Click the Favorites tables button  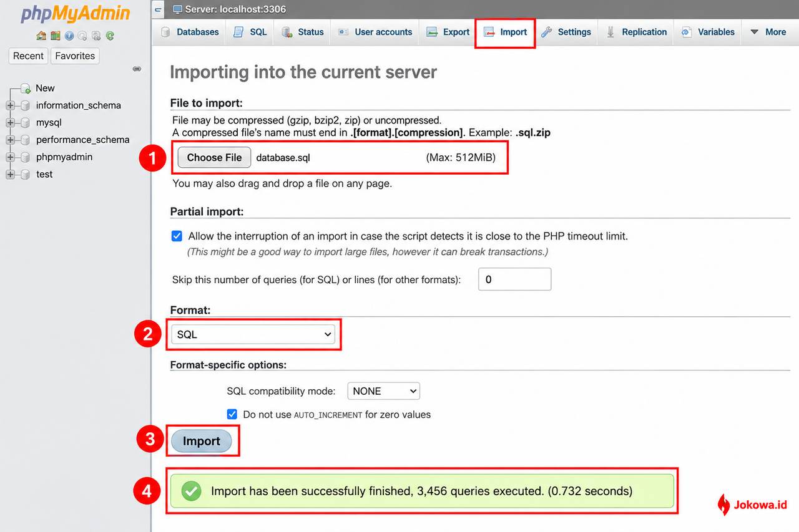coord(75,56)
